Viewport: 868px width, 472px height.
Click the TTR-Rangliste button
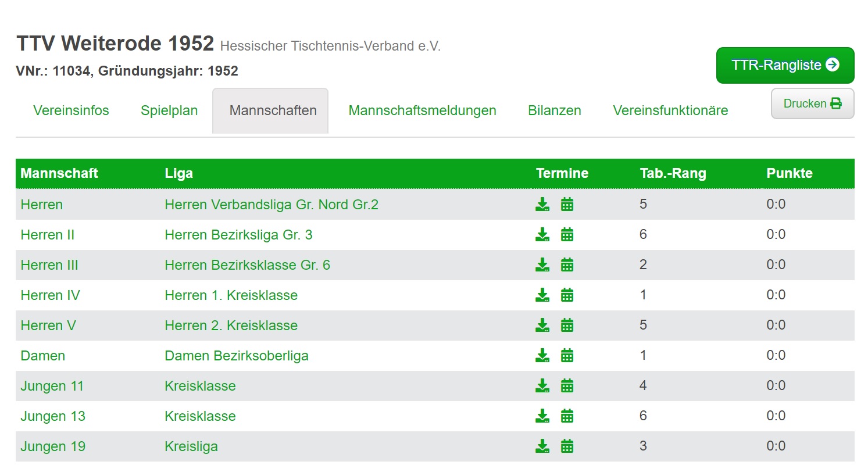coord(785,65)
